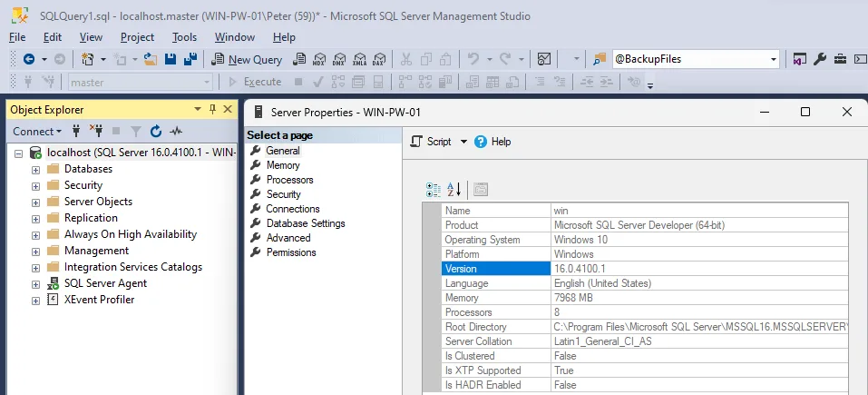Expand the Security folder in Object Explorer
The width and height of the screenshot is (868, 395).
point(36,186)
